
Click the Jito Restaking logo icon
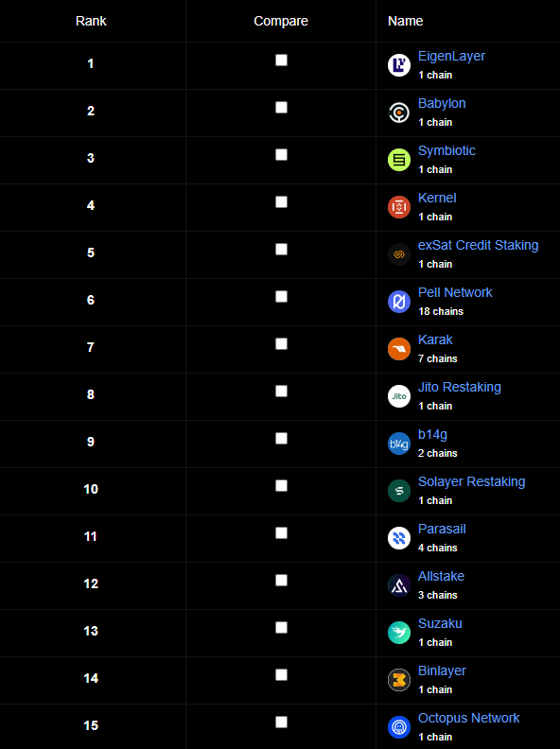pos(399,396)
